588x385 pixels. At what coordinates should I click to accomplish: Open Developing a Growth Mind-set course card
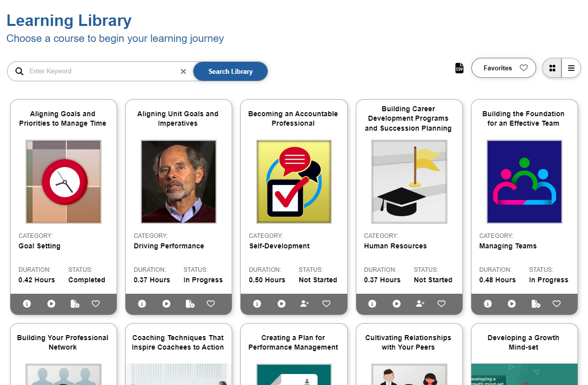524,343
